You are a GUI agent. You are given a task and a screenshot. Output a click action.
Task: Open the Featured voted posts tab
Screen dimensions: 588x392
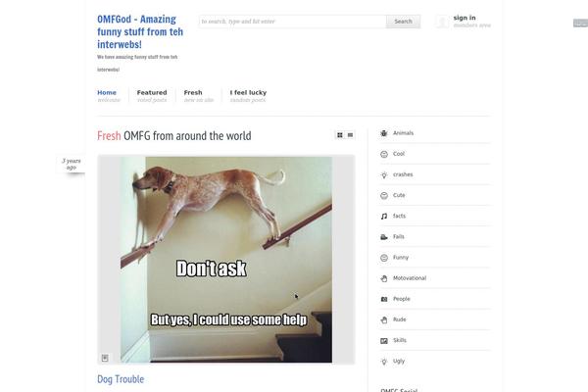pyautogui.click(x=152, y=96)
